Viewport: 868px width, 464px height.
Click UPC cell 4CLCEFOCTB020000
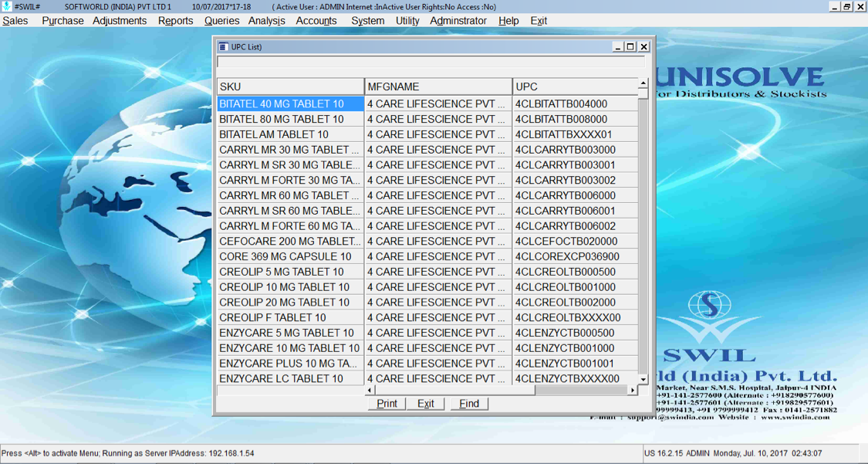point(576,242)
